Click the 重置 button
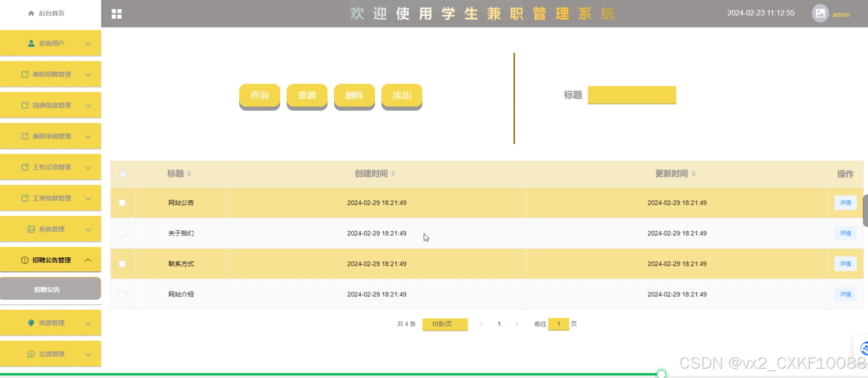The width and height of the screenshot is (868, 378). tap(307, 96)
